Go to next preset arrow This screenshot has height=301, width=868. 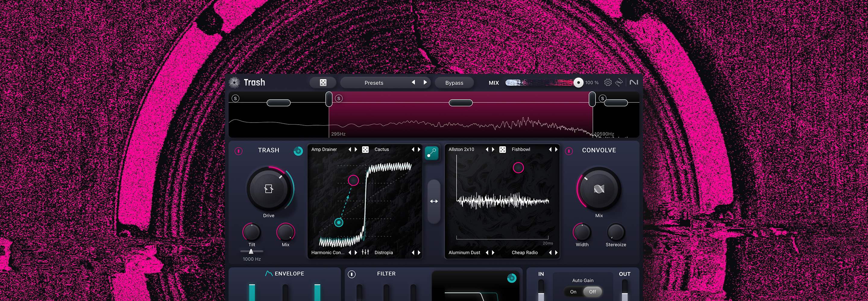click(425, 82)
